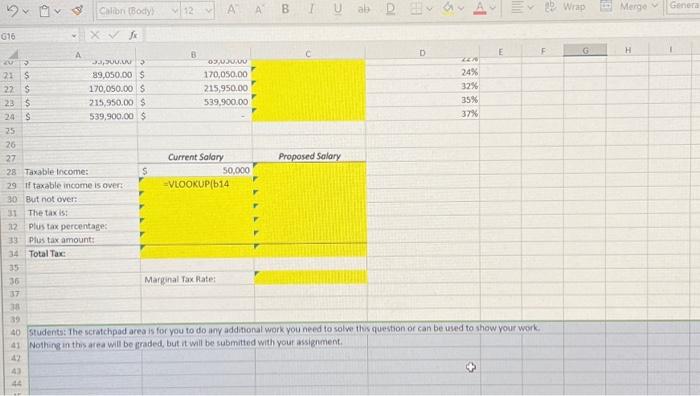
Task: Click the formula bar Cancel X icon
Action: (95, 35)
